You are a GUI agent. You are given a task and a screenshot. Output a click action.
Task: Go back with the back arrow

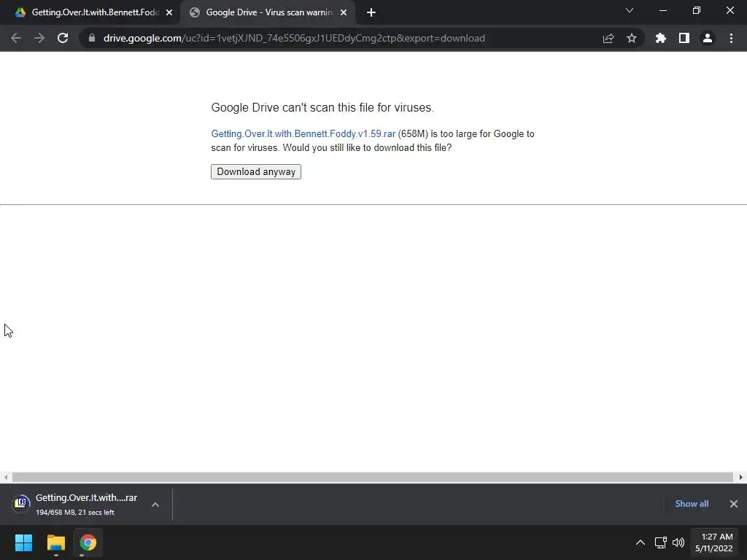coord(16,38)
